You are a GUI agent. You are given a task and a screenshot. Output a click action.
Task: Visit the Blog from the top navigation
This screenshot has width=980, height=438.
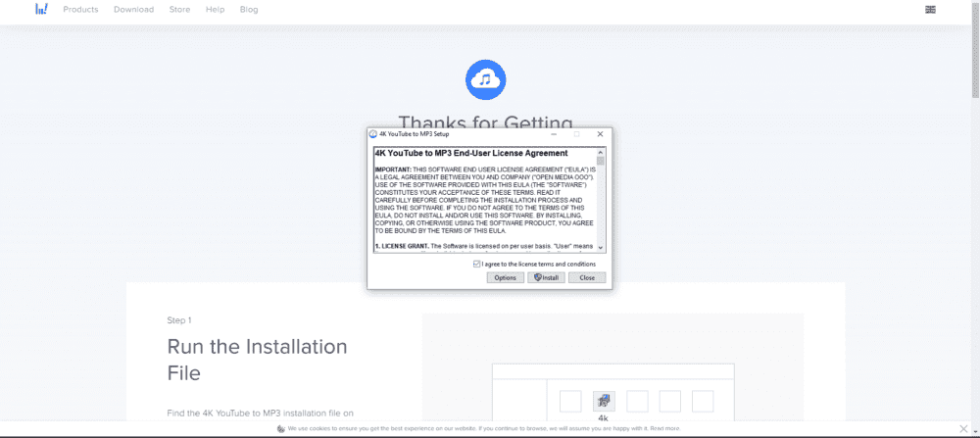(249, 10)
